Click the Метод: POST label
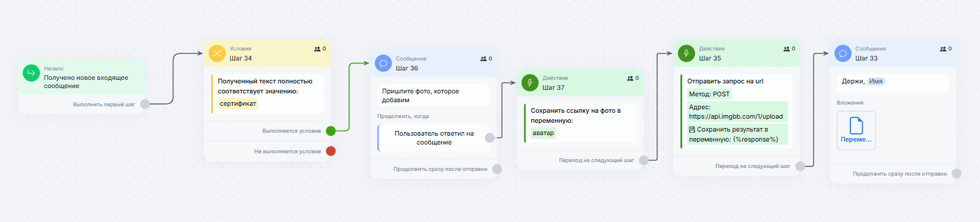The width and height of the screenshot is (980, 222). point(709,94)
